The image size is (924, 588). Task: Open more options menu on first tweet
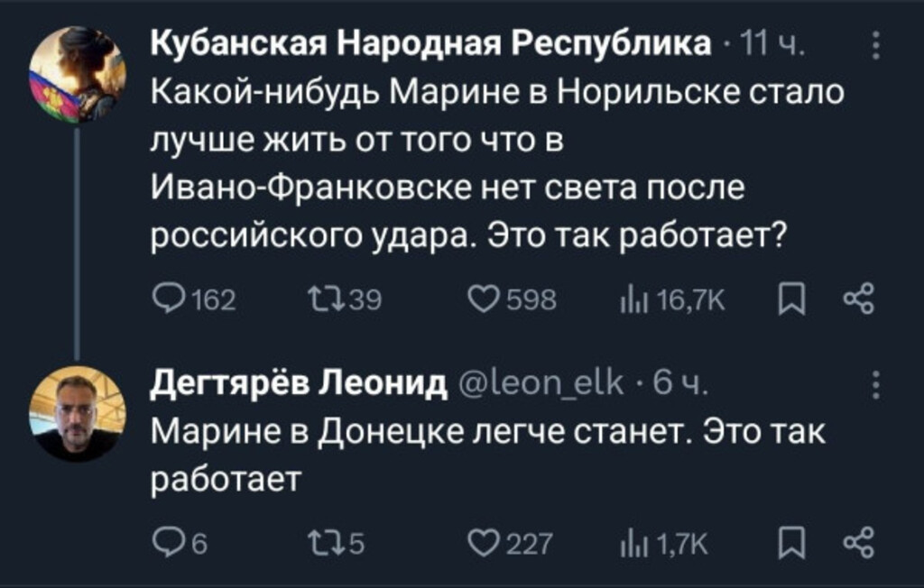click(x=874, y=45)
